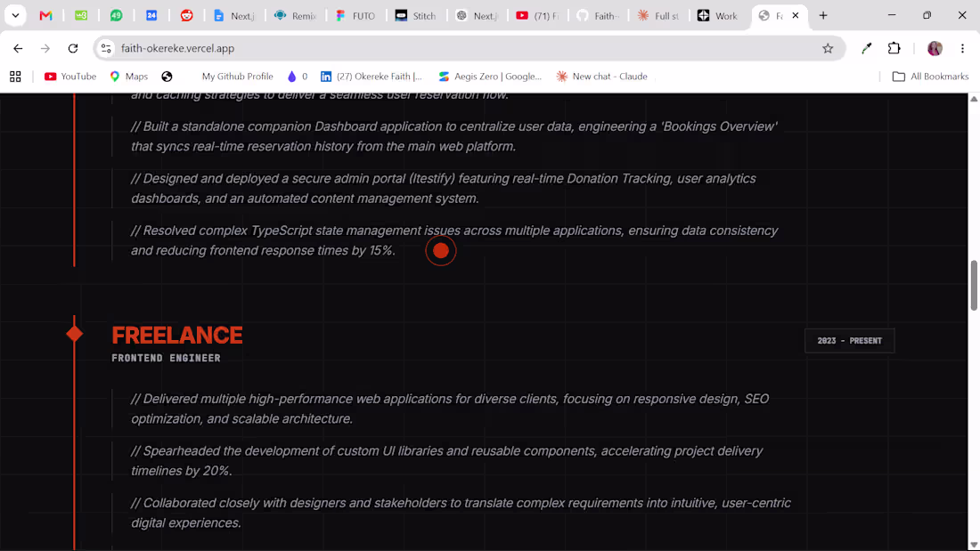980x551 pixels.
Task: Open the apps grid shortcut
Action: pyautogui.click(x=16, y=77)
